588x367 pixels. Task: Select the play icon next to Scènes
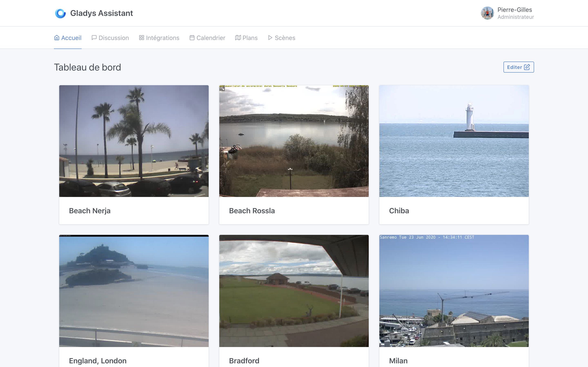[x=270, y=38]
